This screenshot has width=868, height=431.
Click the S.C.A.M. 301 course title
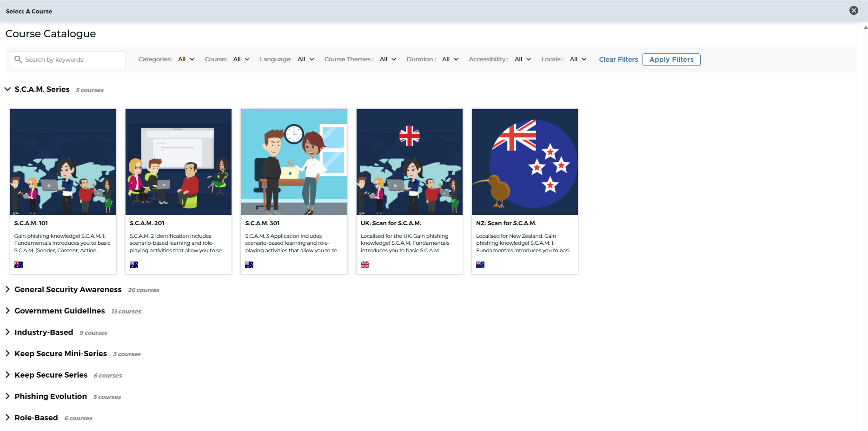262,223
